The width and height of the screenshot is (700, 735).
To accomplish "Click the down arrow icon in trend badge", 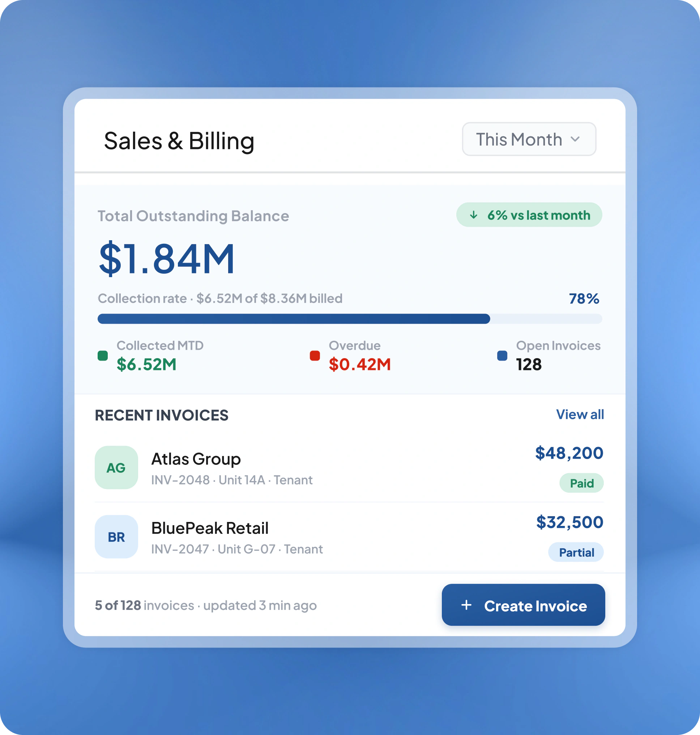I will (474, 215).
